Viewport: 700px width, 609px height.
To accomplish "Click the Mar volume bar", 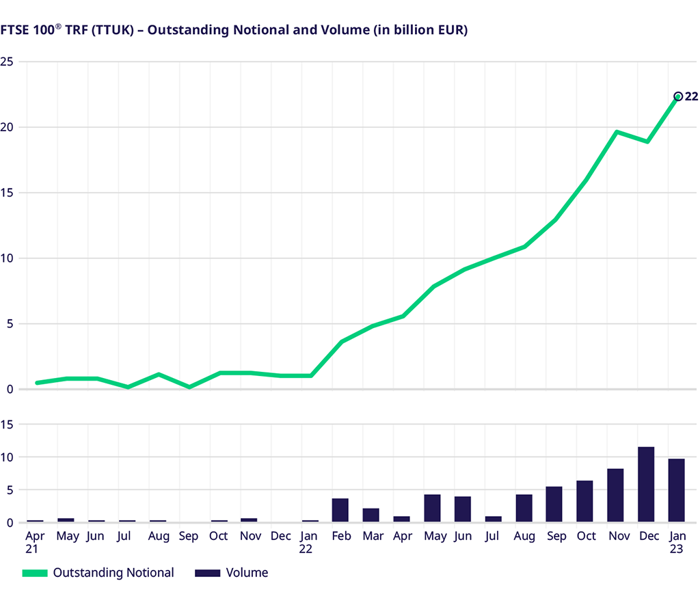I will (x=371, y=515).
